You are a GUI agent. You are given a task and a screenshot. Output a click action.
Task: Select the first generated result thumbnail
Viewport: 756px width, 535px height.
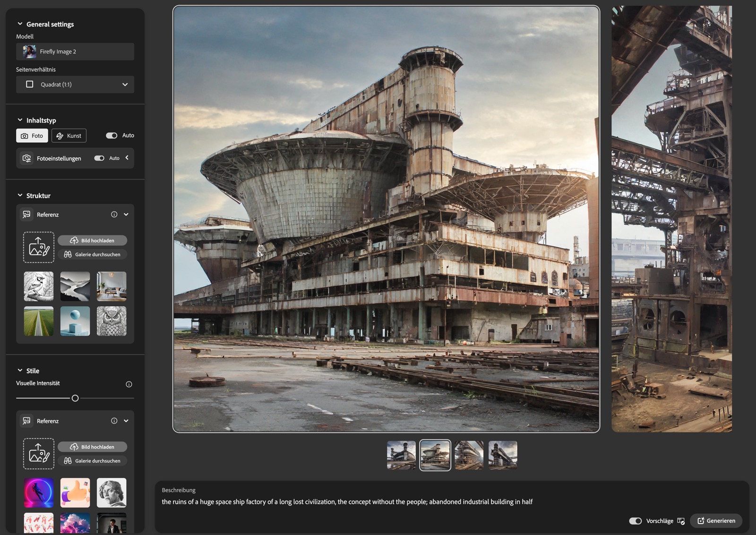(x=402, y=455)
